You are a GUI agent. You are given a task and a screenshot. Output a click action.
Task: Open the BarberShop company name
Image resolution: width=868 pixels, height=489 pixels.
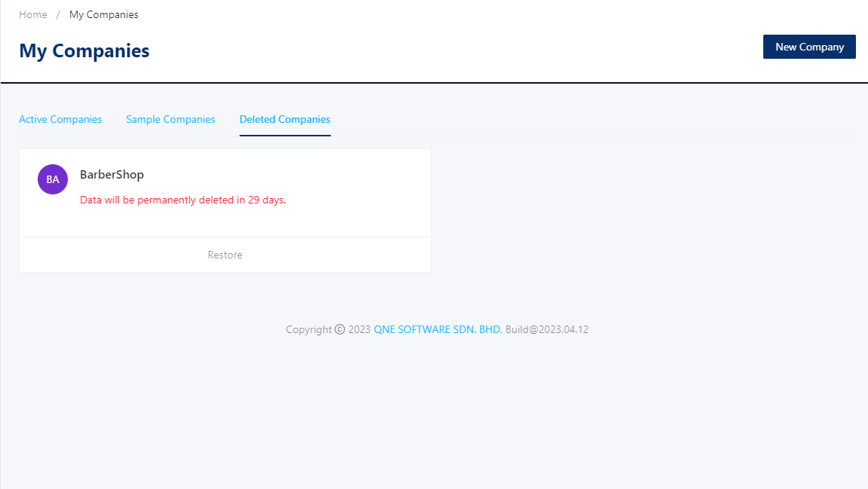112,175
